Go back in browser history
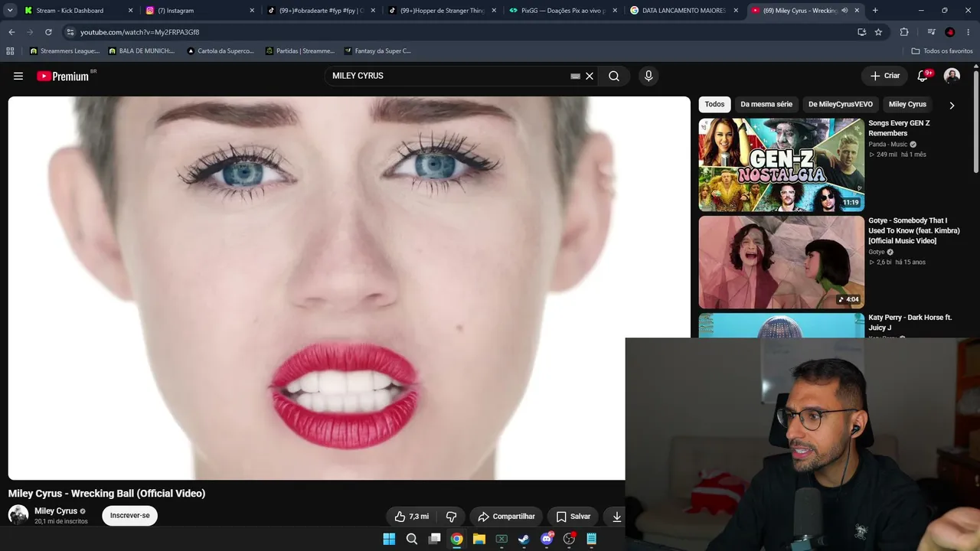The width and height of the screenshot is (980, 551). [11, 32]
